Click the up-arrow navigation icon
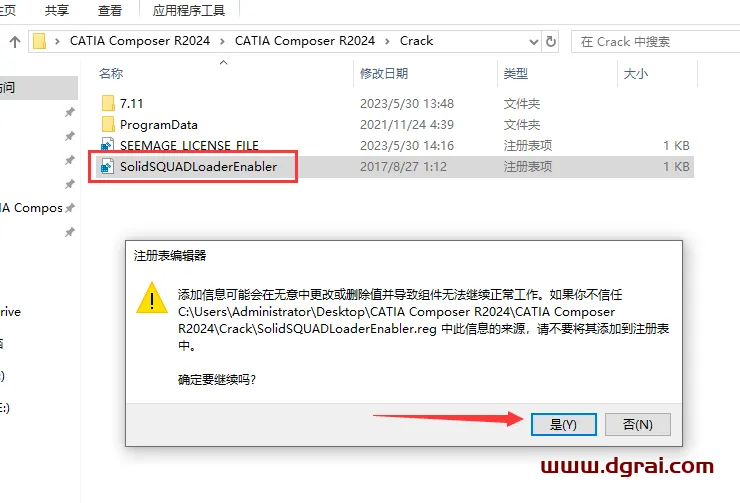Image resolution: width=740 pixels, height=503 pixels. (15, 42)
